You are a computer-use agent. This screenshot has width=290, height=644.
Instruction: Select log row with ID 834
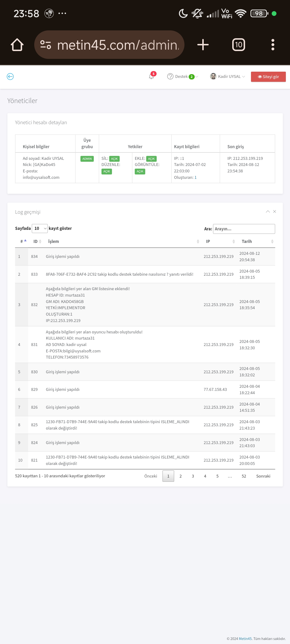pos(145,256)
